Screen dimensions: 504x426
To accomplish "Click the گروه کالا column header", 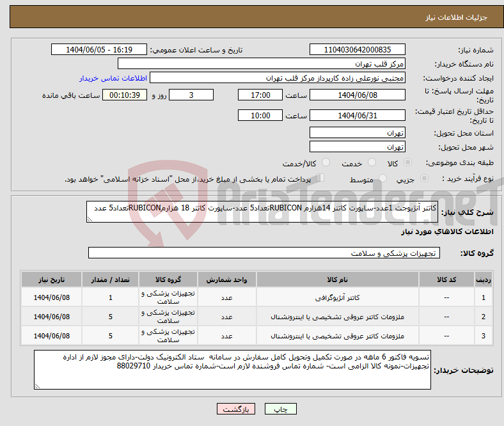I will pyautogui.click(x=168, y=280).
